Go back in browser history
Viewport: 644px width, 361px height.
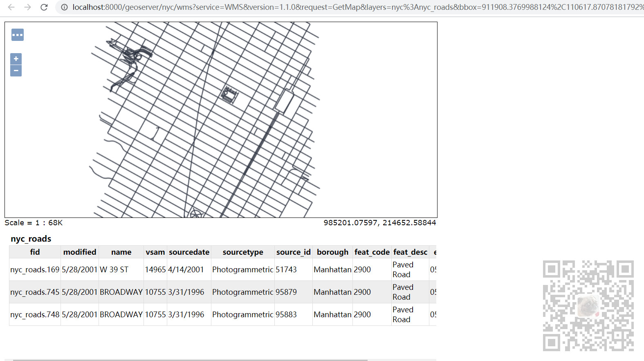coord(11,7)
